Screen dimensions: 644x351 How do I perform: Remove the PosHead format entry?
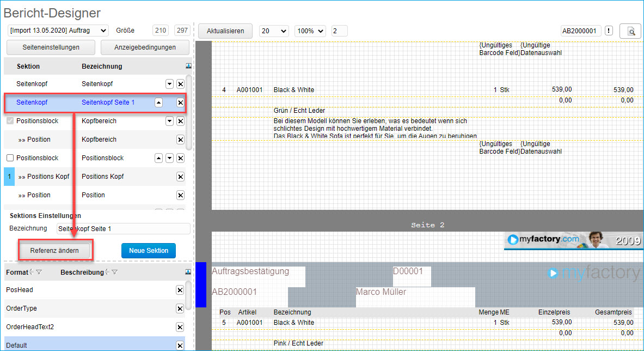coord(180,290)
